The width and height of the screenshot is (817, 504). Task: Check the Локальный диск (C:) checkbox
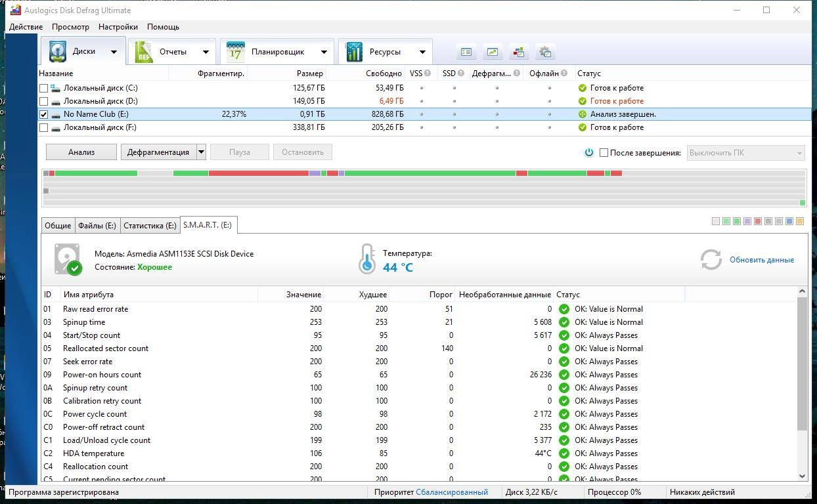(x=44, y=88)
